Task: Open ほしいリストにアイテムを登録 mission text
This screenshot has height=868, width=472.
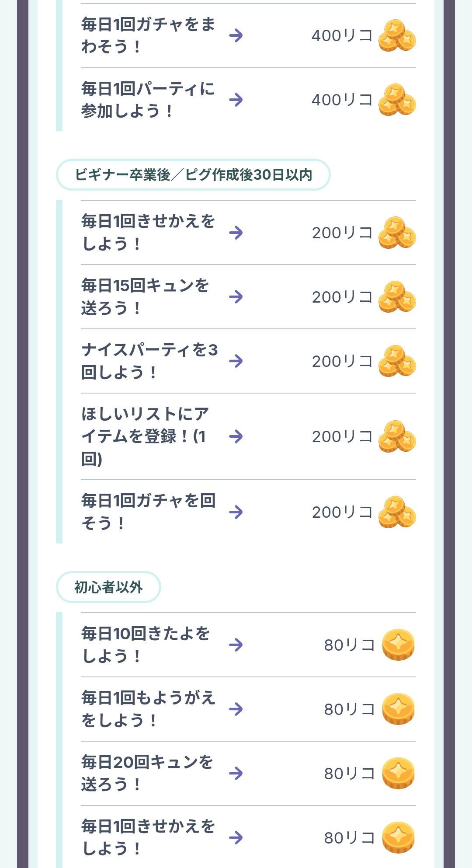Action: coord(145,436)
